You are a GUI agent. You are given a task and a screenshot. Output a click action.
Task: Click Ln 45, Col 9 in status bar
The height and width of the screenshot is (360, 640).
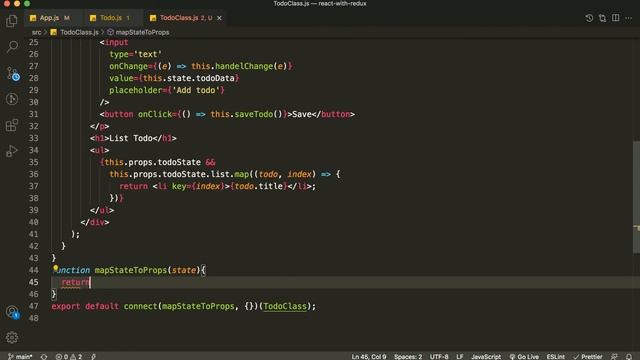pyautogui.click(x=369, y=357)
